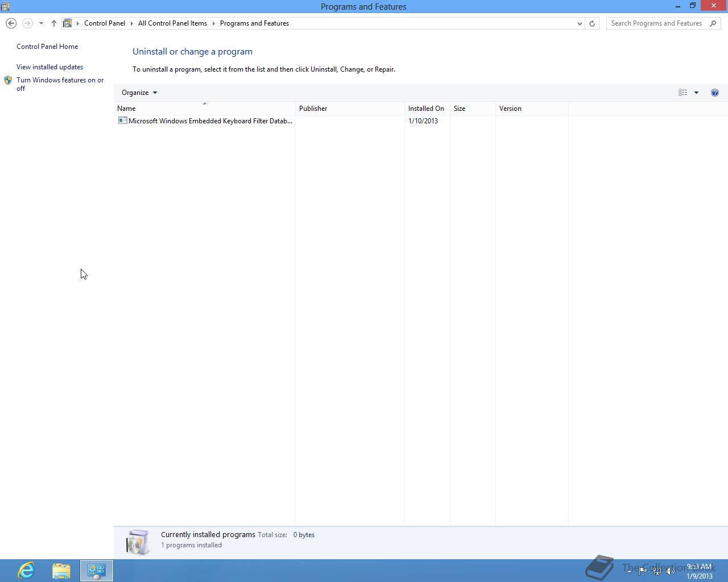
Task: Open the address bar history dropdown
Action: click(580, 23)
